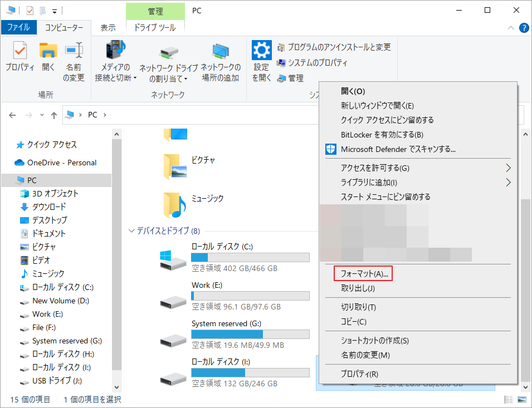Open Map network drive (ネットワークドライブの割り当て)

pos(169,63)
